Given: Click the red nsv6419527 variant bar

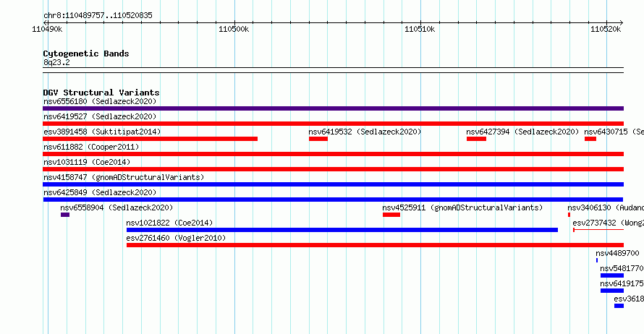Looking at the screenshot, I should pos(333,124).
